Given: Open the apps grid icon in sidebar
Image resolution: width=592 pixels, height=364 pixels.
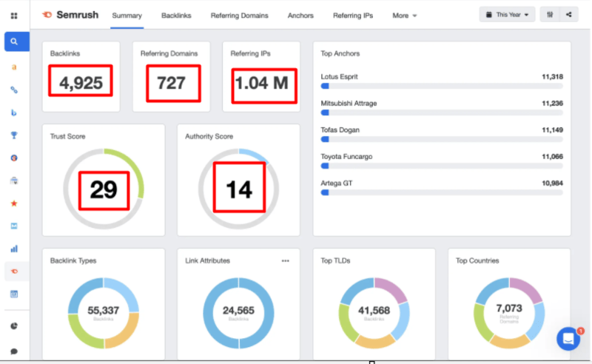Looking at the screenshot, I should pos(14,16).
